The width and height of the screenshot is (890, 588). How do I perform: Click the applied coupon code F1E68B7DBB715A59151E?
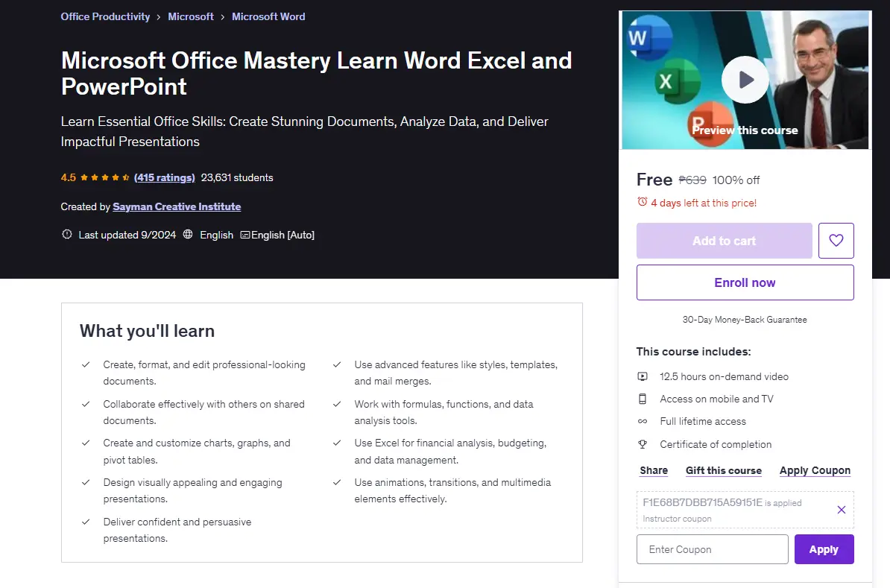click(x=702, y=502)
